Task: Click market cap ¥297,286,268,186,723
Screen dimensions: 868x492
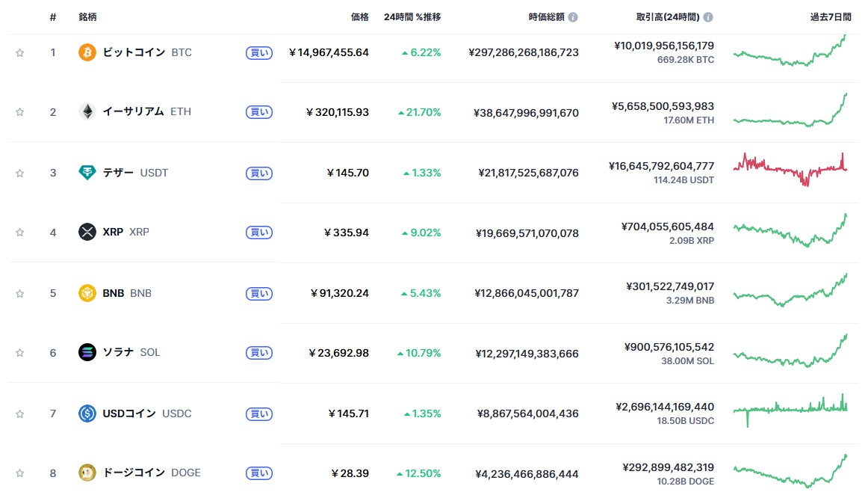Action: click(x=524, y=52)
